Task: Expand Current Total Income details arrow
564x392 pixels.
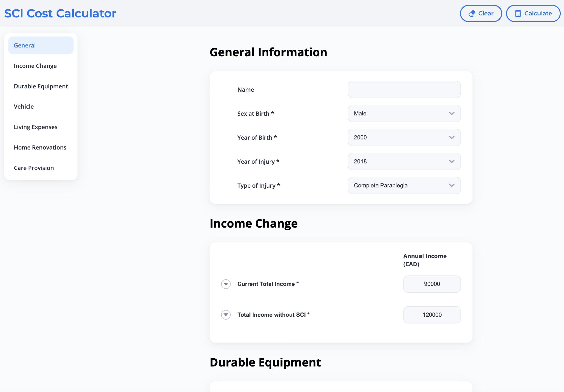Action: 226,284
